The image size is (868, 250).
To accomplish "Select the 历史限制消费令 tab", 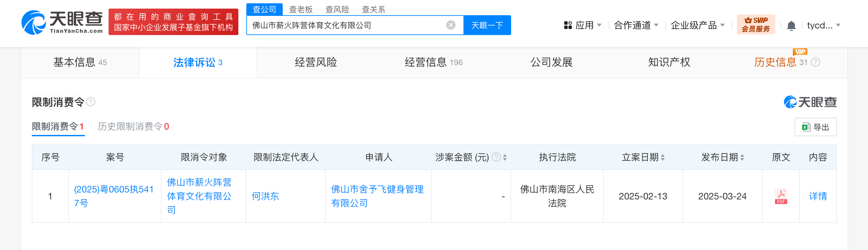I will coord(133,127).
